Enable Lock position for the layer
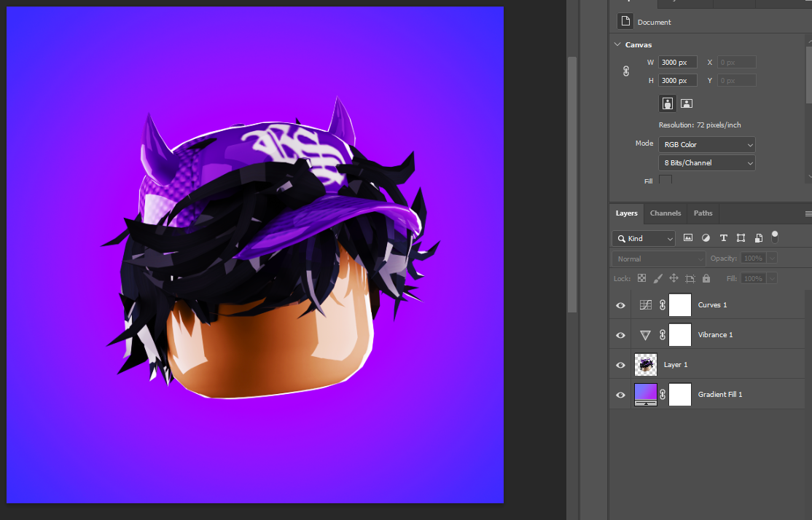The height and width of the screenshot is (520, 812). click(674, 278)
